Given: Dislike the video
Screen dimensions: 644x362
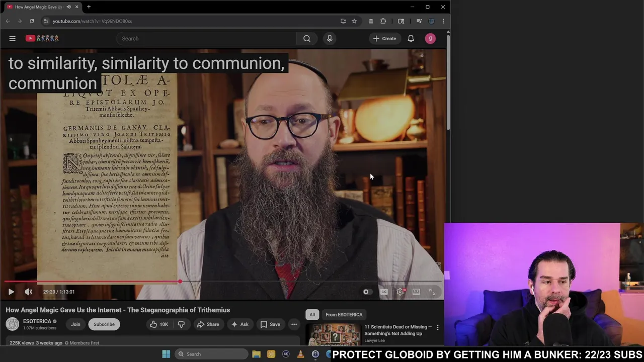Looking at the screenshot, I should (x=181, y=324).
